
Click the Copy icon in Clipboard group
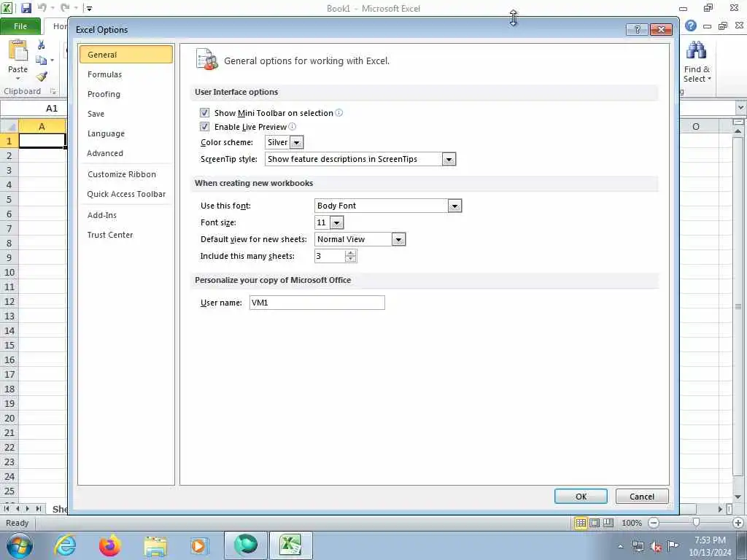pos(42,61)
